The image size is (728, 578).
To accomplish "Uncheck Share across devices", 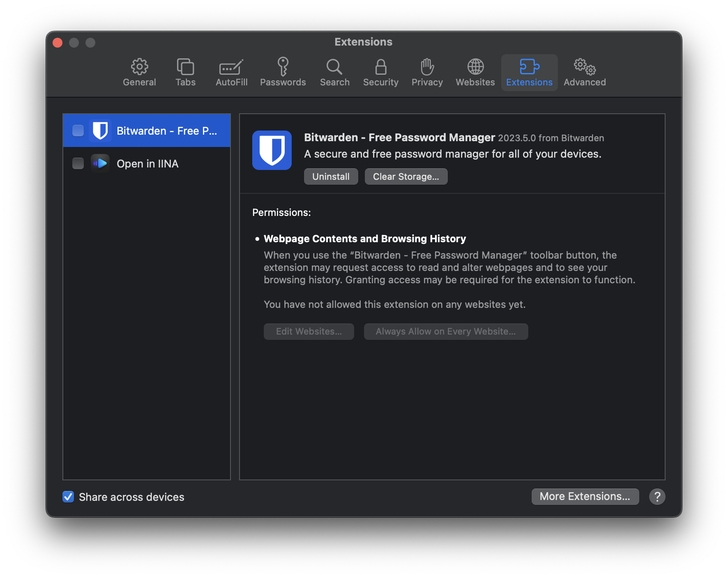I will tap(68, 497).
